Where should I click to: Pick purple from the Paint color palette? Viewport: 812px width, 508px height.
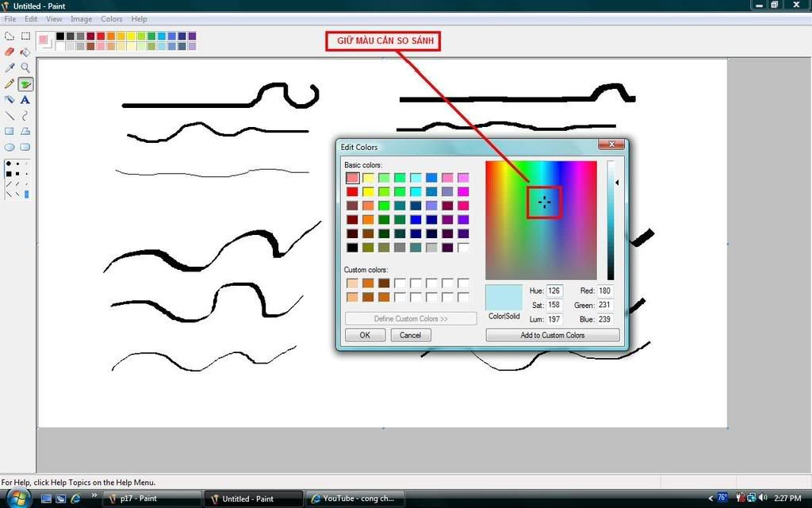pyautogui.click(x=192, y=36)
